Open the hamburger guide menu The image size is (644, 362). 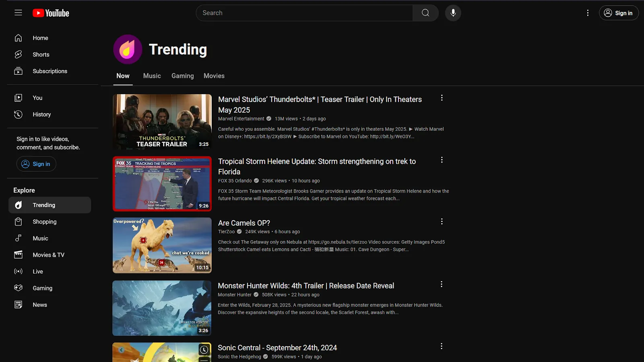(x=18, y=13)
